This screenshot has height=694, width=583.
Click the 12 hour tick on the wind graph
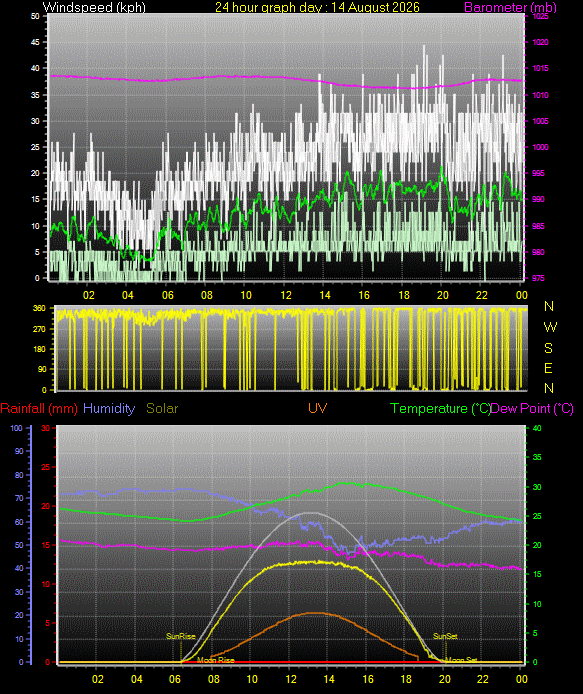point(286,295)
